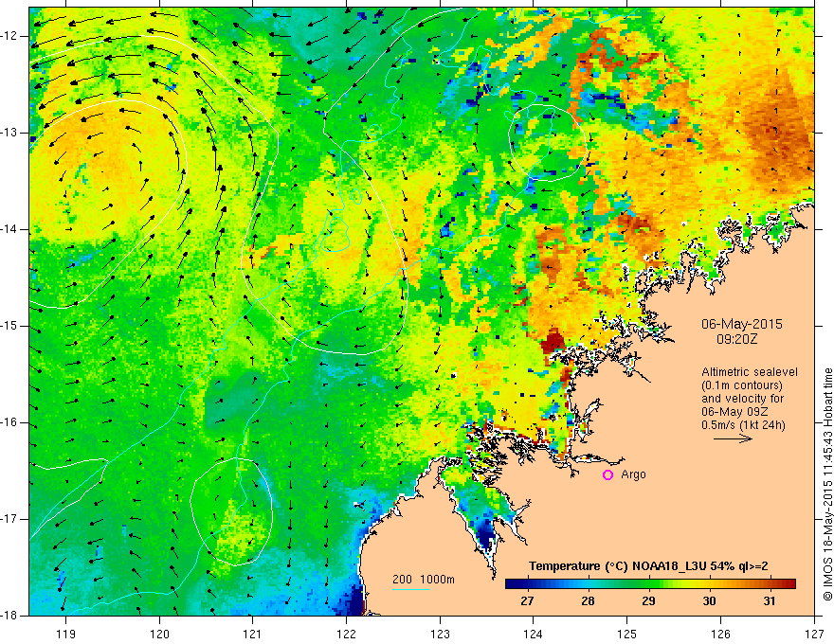The image size is (834, 644).
Task: Click the cyan 200 1000m isobath legend line
Action: click(x=410, y=589)
